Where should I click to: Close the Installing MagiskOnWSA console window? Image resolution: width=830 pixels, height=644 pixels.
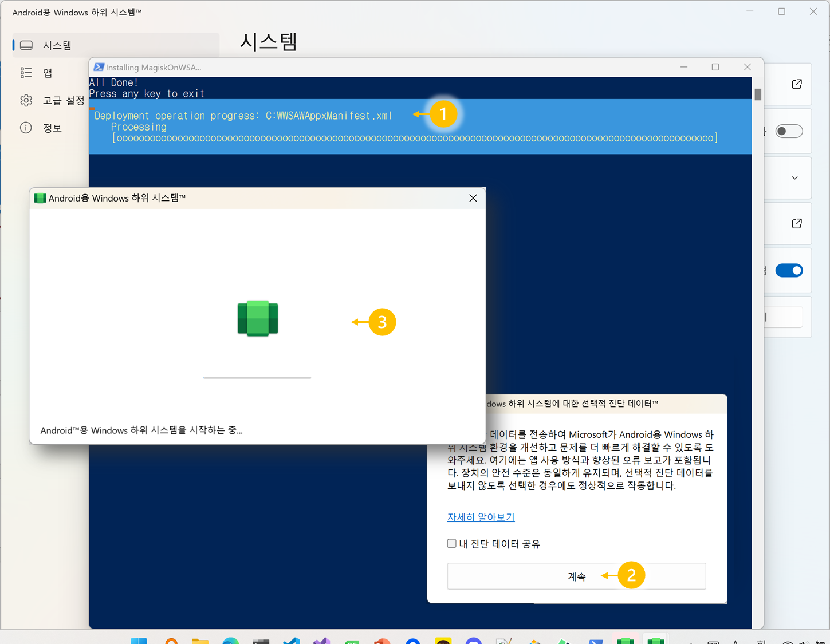pyautogui.click(x=748, y=67)
